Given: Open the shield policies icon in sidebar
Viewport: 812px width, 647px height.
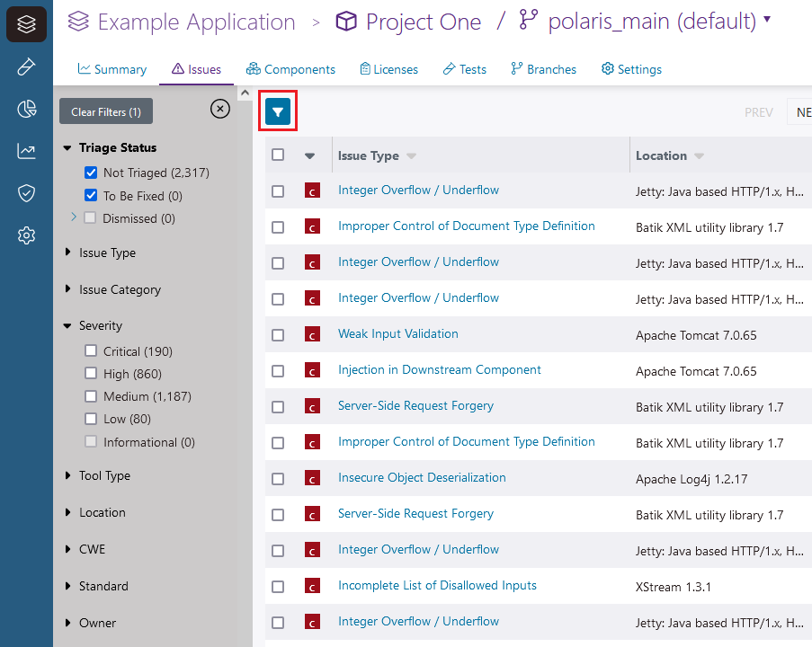Looking at the screenshot, I should pyautogui.click(x=26, y=193).
